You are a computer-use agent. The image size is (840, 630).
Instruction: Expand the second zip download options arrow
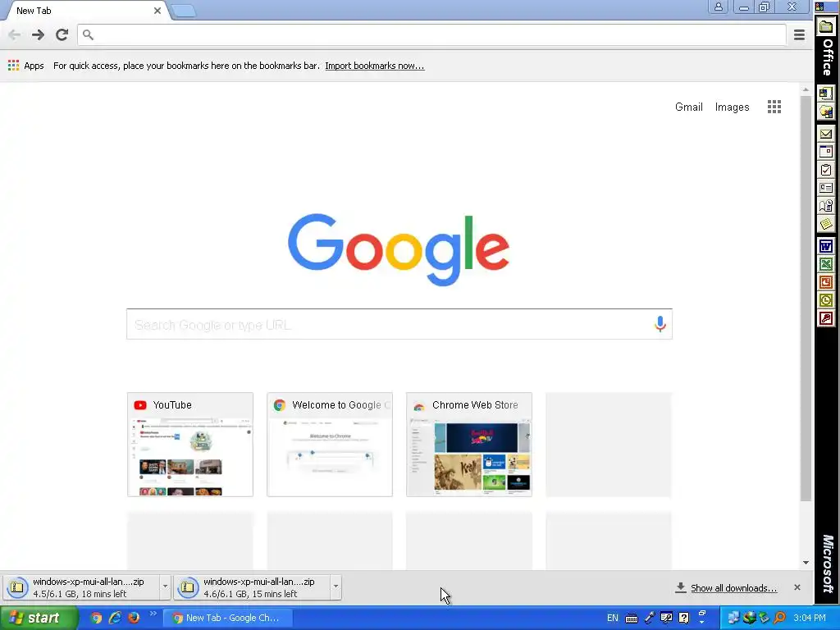pyautogui.click(x=336, y=587)
